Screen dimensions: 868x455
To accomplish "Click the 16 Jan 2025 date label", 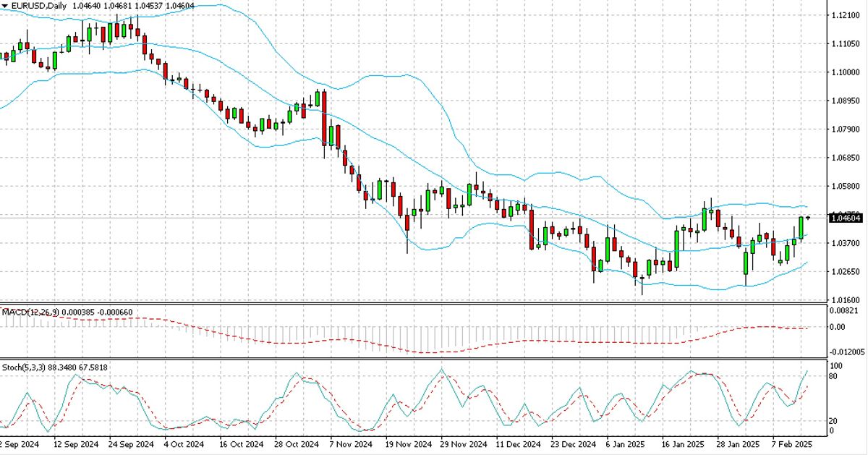I will pyautogui.click(x=683, y=443).
